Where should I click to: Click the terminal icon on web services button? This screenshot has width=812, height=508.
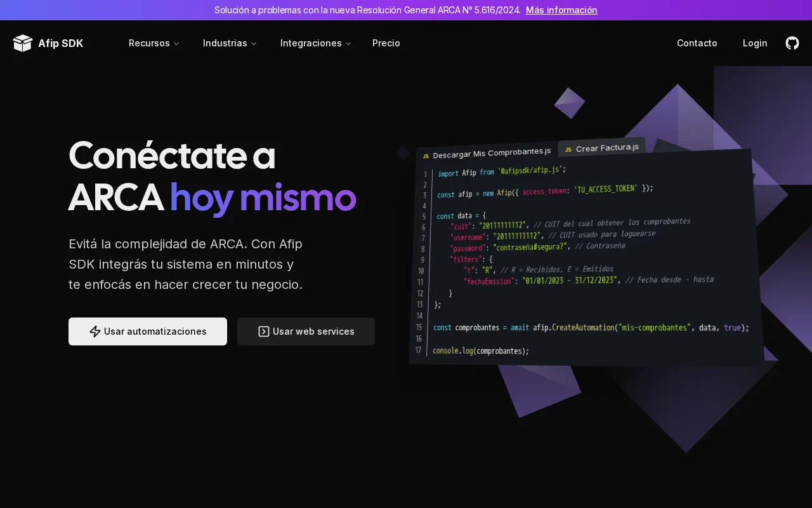coord(264,331)
